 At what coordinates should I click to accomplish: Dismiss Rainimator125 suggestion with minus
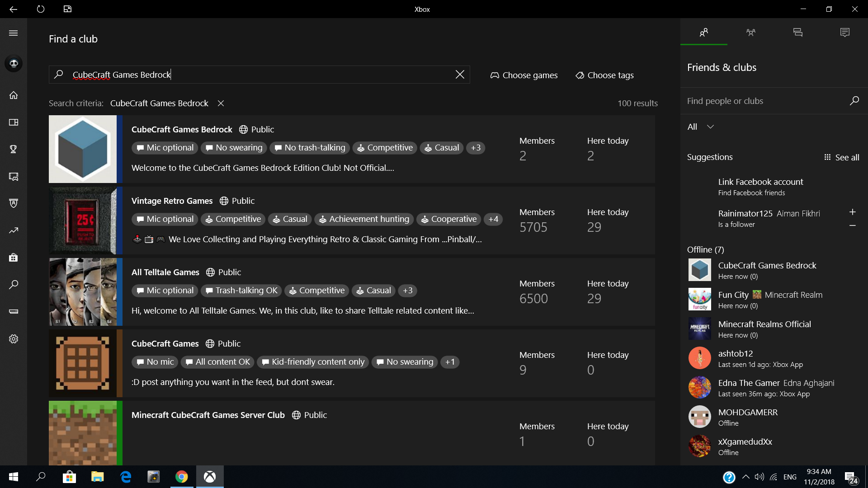click(852, 225)
